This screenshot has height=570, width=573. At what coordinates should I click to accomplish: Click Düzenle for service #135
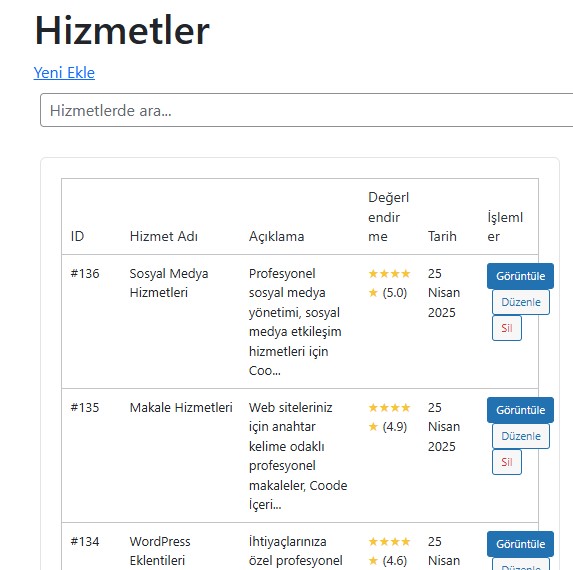click(x=520, y=436)
